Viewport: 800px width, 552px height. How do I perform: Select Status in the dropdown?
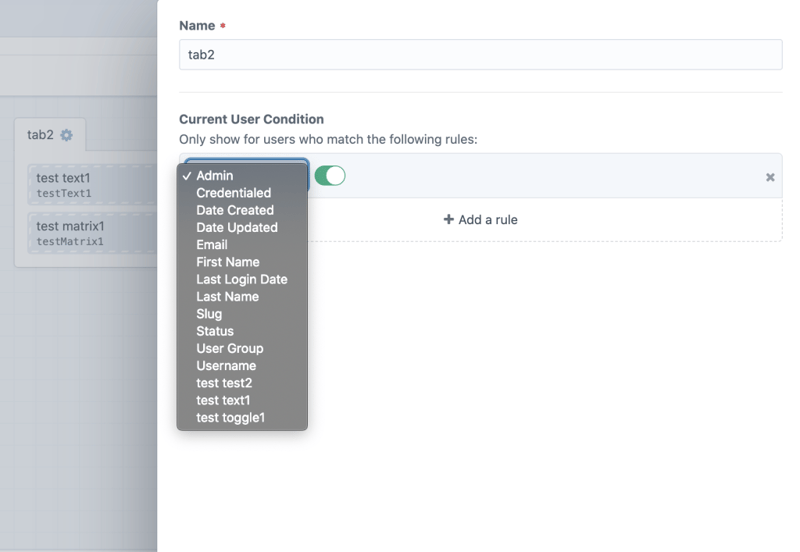(215, 331)
